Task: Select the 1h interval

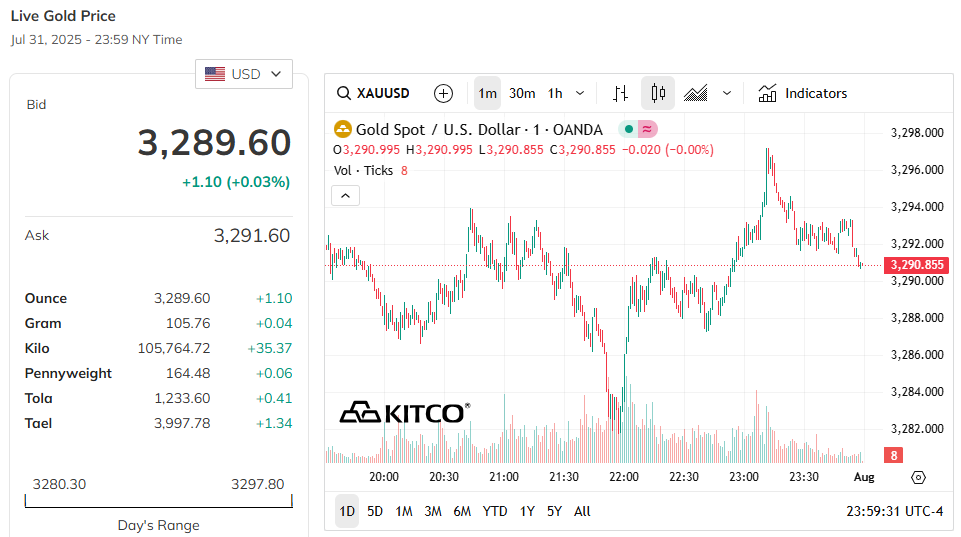Action: [x=555, y=93]
